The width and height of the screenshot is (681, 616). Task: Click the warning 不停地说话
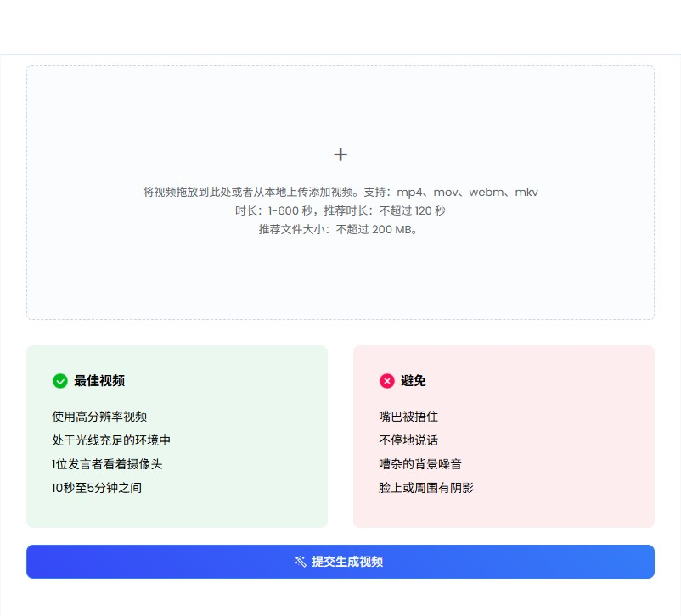tap(408, 440)
